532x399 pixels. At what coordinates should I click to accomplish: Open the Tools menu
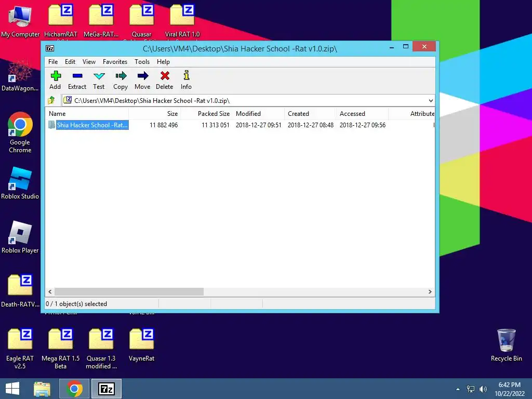tap(142, 62)
